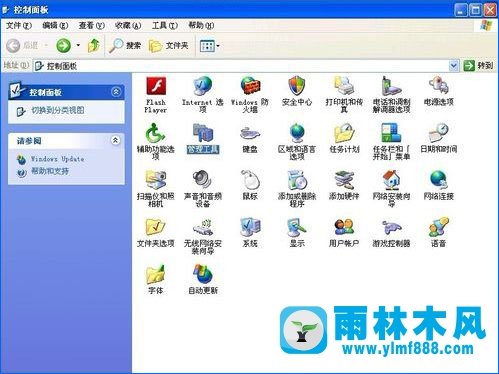
Task: Toggle the 文件夹 folders pane button
Action: 169,46
